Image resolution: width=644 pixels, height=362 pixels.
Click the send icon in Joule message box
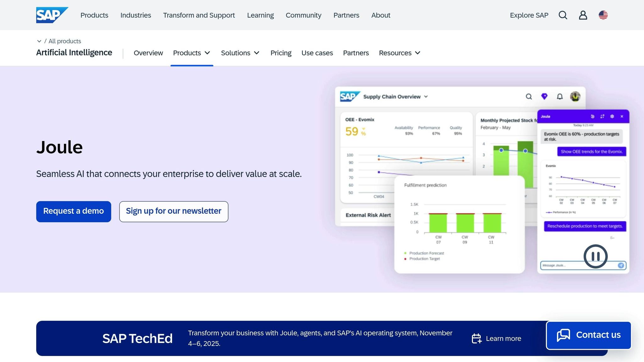[621, 266]
